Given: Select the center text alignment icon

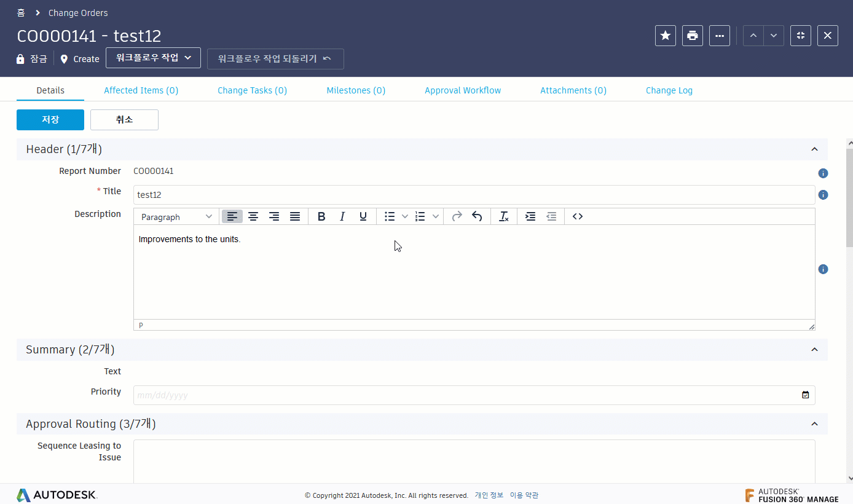Looking at the screenshot, I should pyautogui.click(x=253, y=216).
